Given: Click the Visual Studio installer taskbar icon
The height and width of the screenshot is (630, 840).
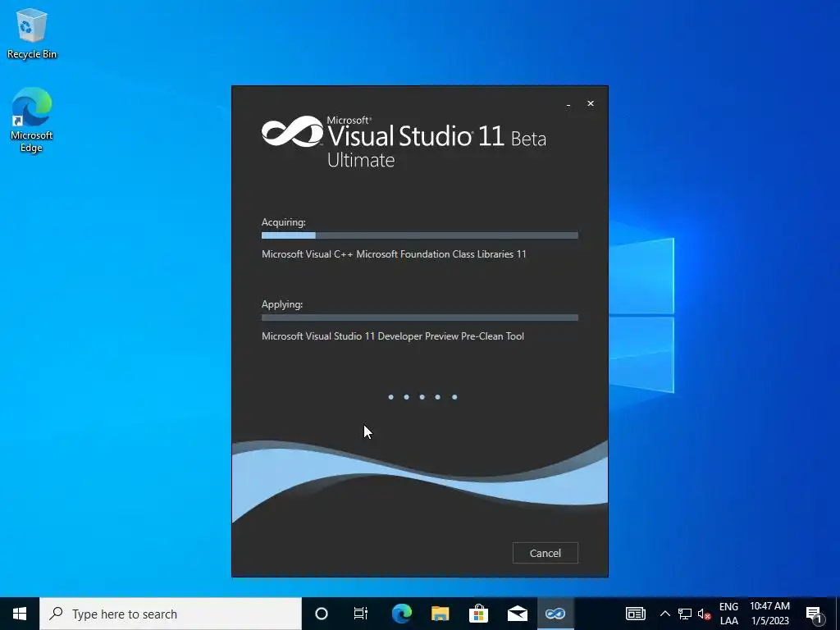Looking at the screenshot, I should coord(555,614).
